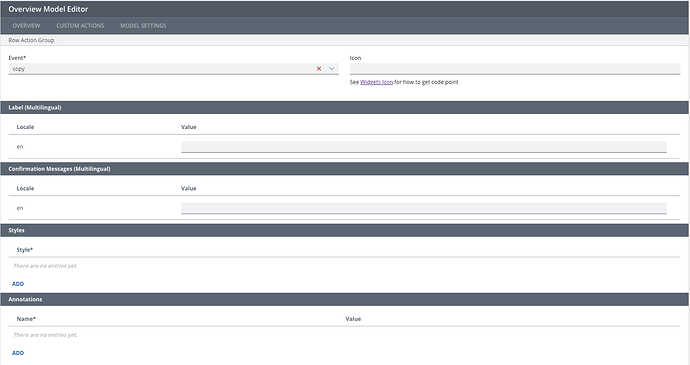Select the en locale in Label section

click(20, 147)
